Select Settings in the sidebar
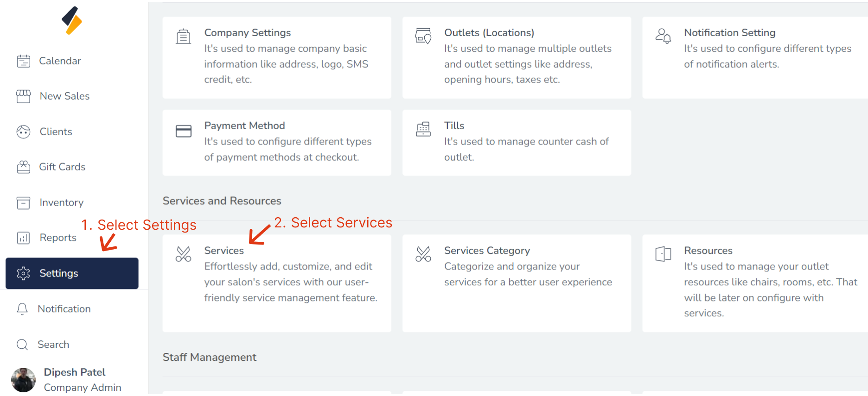868x396 pixels. [72, 273]
